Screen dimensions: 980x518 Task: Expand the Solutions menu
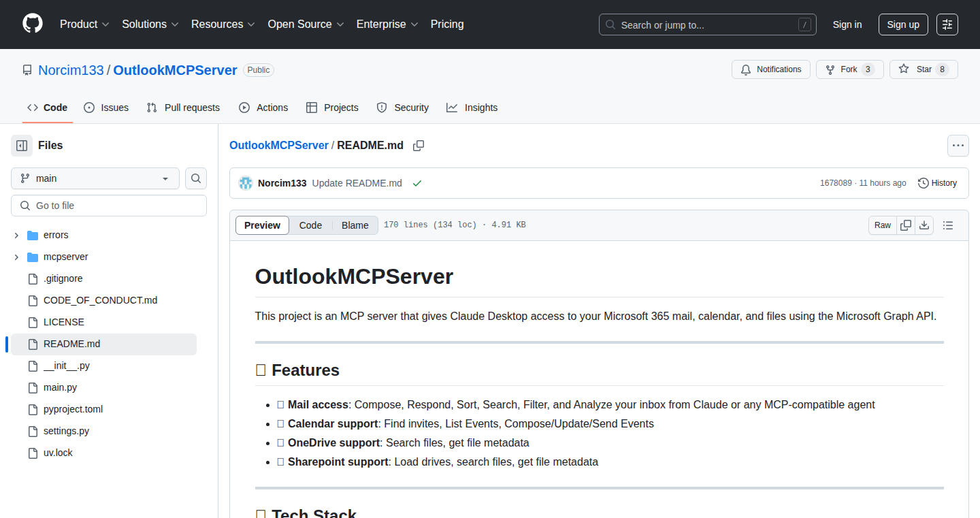[x=150, y=25]
